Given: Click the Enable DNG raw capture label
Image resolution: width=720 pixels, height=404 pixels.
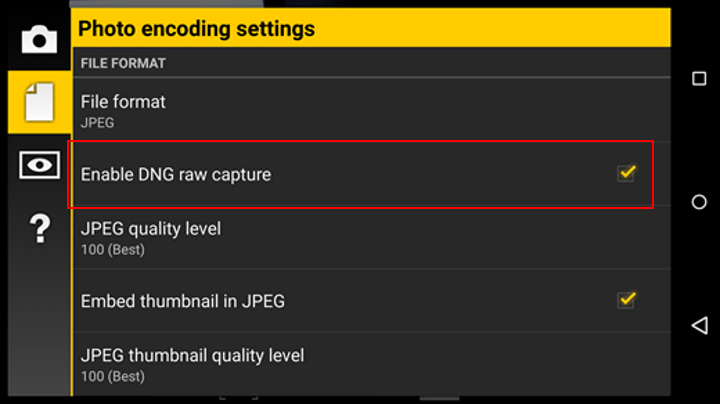Looking at the screenshot, I should click(x=176, y=175).
